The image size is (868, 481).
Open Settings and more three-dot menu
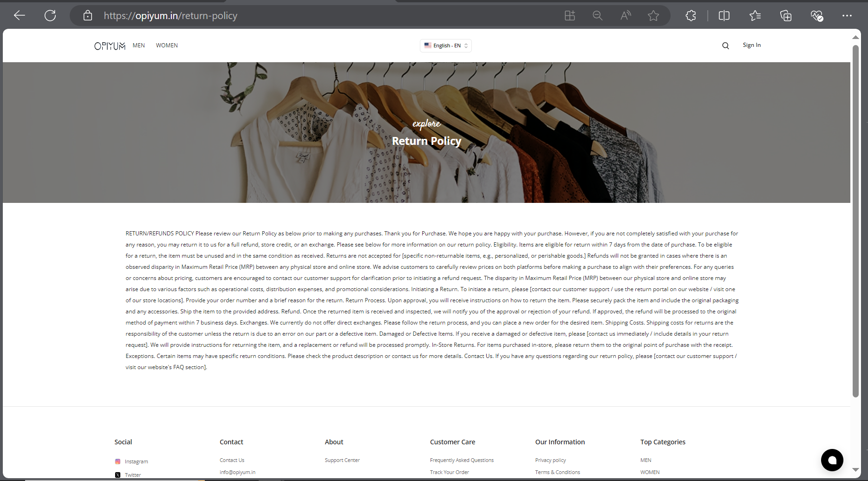click(x=847, y=16)
